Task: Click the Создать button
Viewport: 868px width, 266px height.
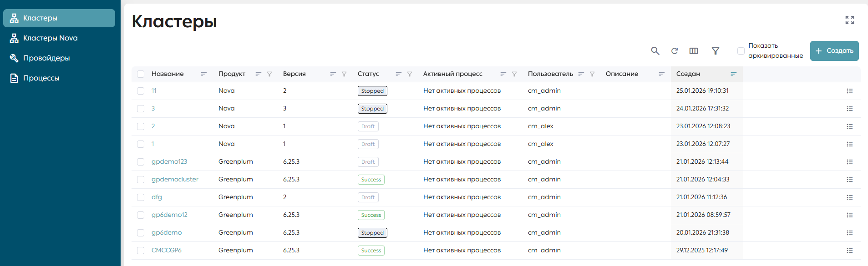Action: [x=834, y=51]
